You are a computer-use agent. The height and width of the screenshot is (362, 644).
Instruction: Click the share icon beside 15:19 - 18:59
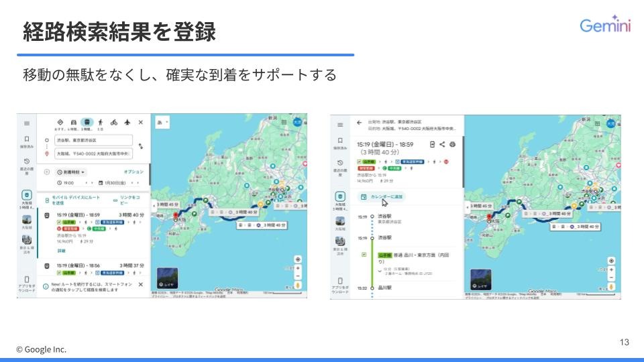tap(442, 144)
